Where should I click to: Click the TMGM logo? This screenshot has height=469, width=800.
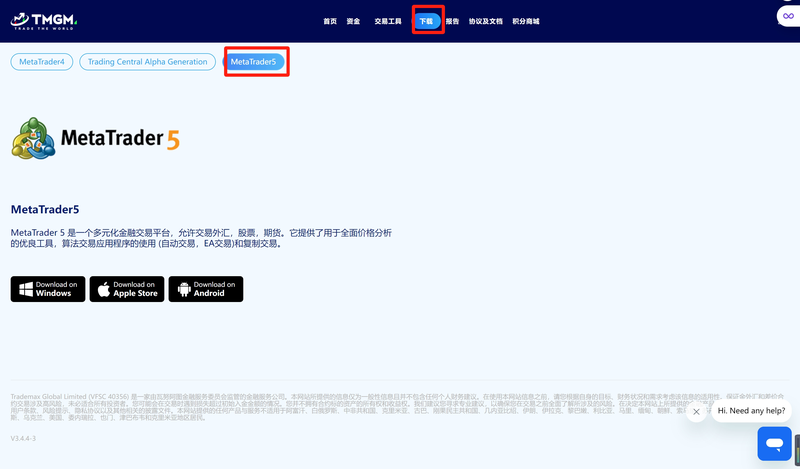44,21
